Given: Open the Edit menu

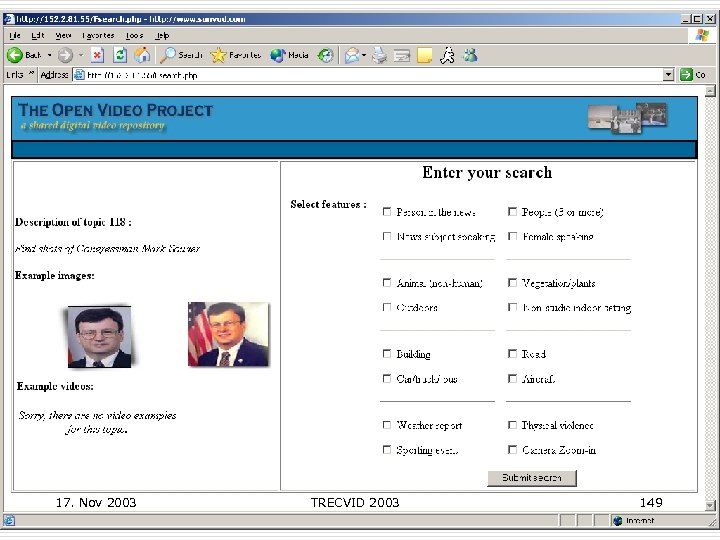Looking at the screenshot, I should (x=38, y=35).
